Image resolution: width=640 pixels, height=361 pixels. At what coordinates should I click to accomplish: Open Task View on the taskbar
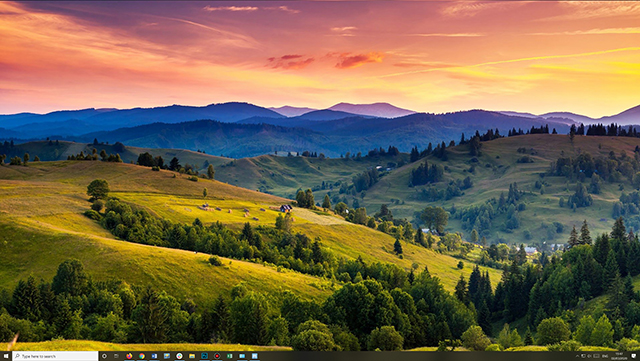point(116,356)
